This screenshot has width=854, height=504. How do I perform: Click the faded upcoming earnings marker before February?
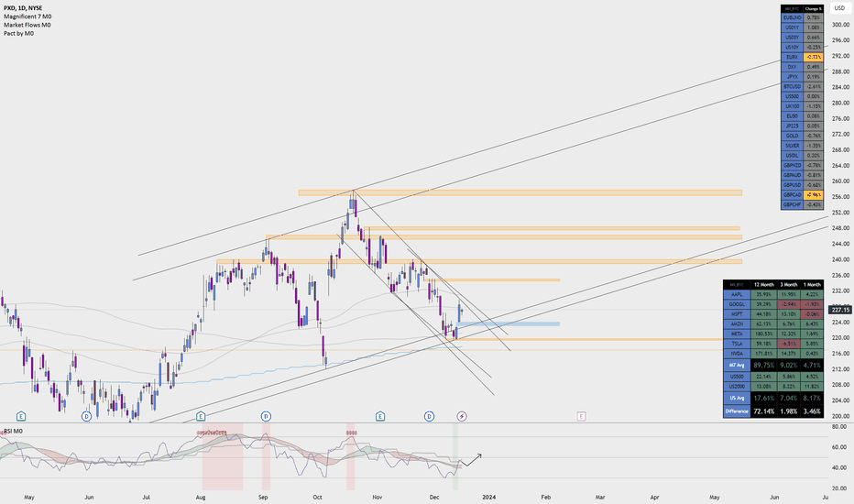(581, 416)
